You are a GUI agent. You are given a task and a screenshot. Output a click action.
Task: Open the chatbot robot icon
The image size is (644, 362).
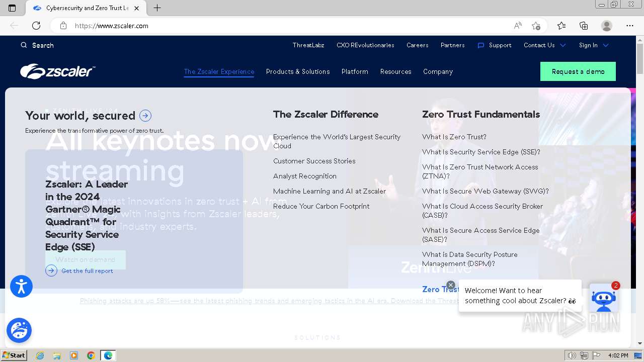(x=603, y=299)
